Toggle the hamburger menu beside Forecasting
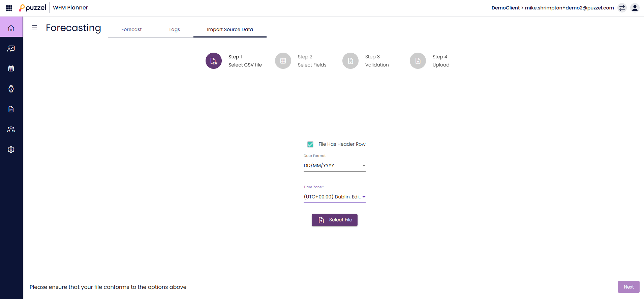 coord(34,28)
